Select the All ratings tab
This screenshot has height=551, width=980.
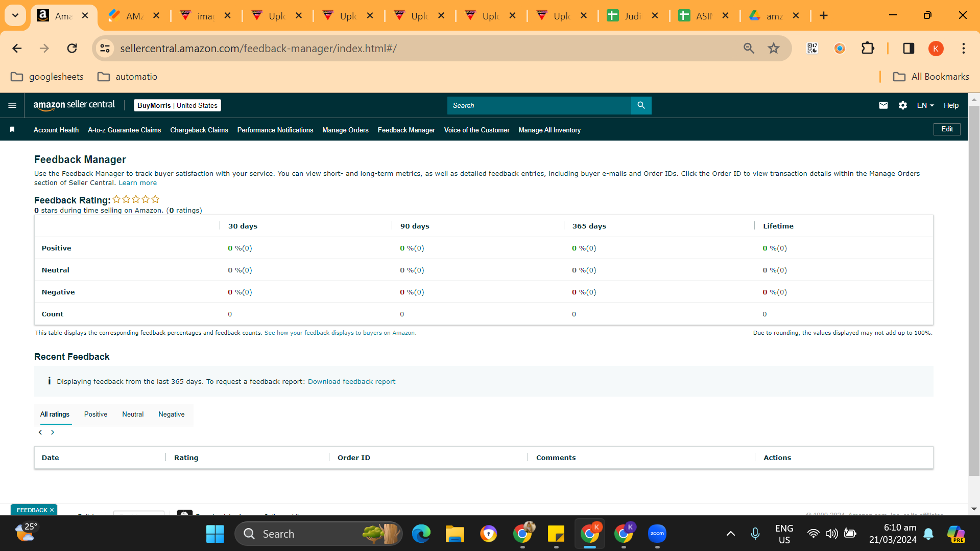55,415
